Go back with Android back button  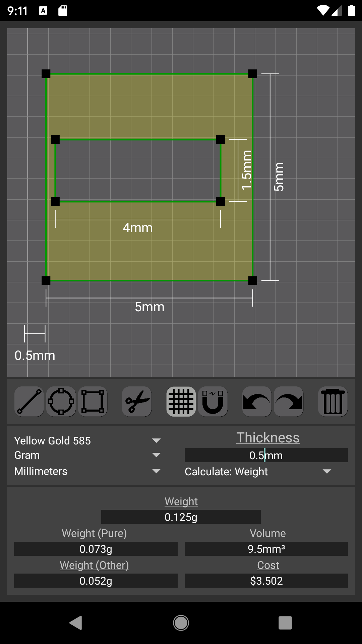tap(76, 623)
